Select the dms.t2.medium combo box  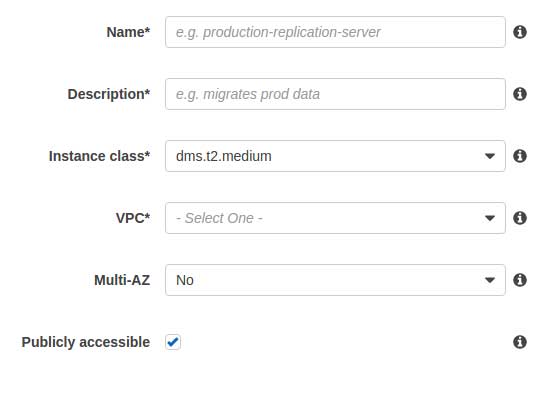click(x=335, y=156)
